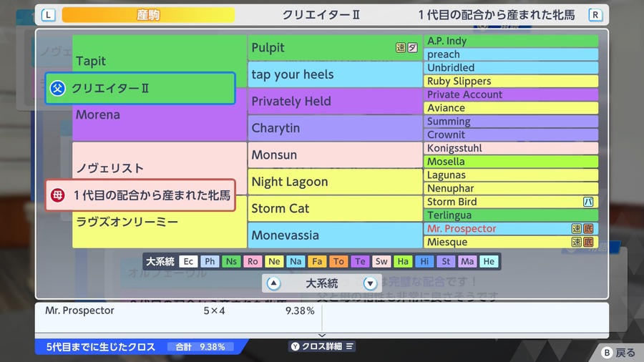The image size is (644, 362).
Task: Select the A.P. Indy ancestor row
Action: coord(511,41)
